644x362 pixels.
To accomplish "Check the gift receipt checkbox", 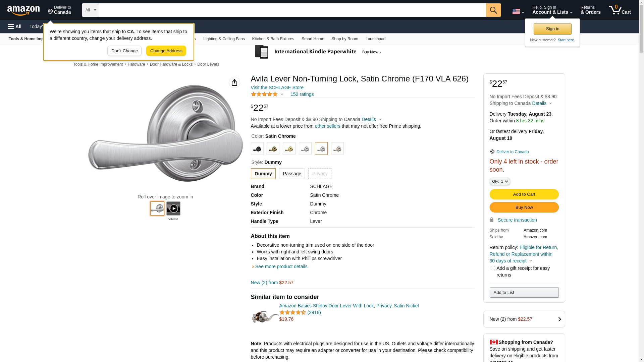I will tap(493, 268).
